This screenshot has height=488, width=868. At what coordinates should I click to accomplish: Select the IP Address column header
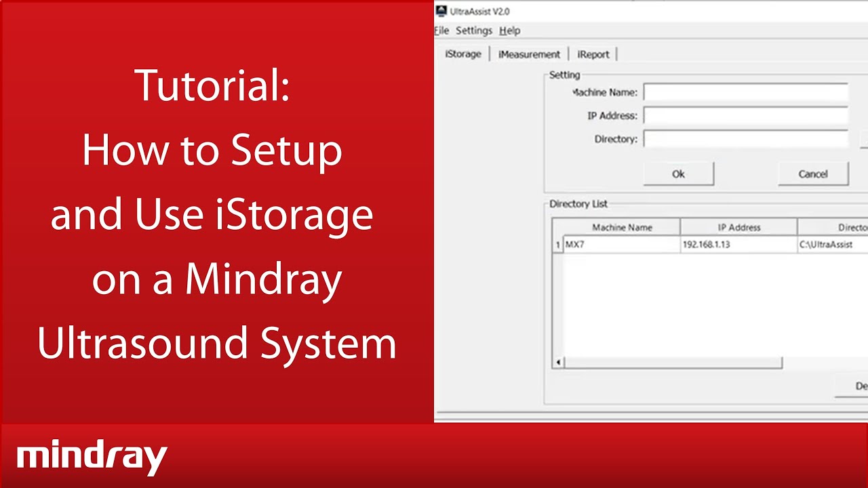739,227
